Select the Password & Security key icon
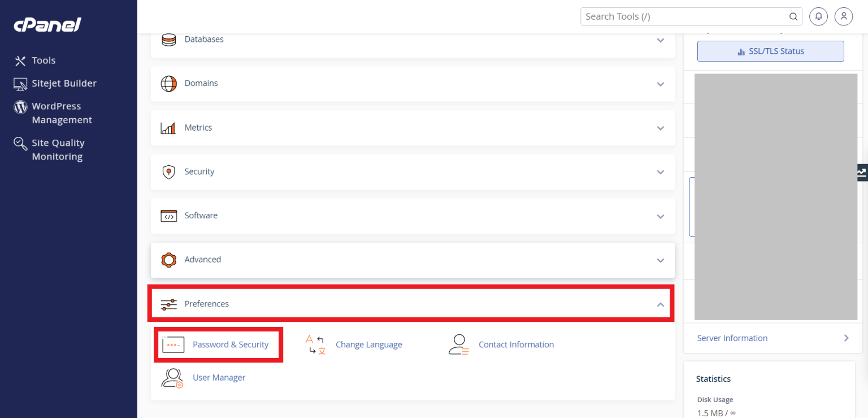 tap(173, 344)
